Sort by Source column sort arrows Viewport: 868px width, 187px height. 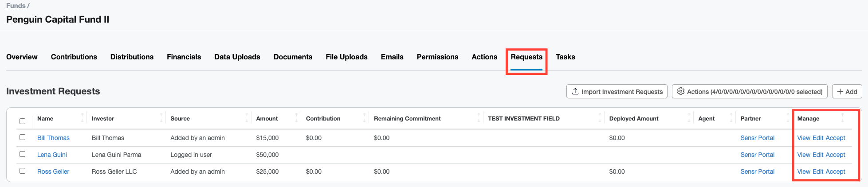click(x=247, y=118)
